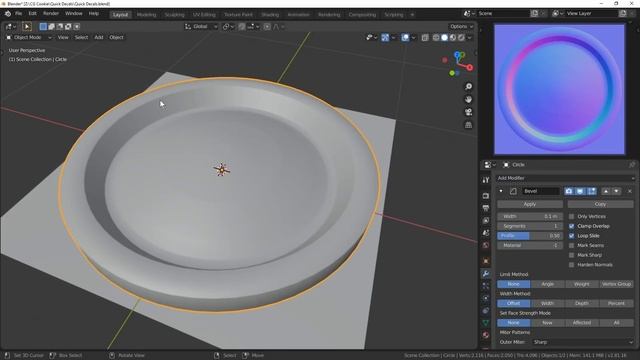This screenshot has height=360, width=640.
Task: Toggle Bevel modifier edit mode display
Action: pyautogui.click(x=591, y=191)
